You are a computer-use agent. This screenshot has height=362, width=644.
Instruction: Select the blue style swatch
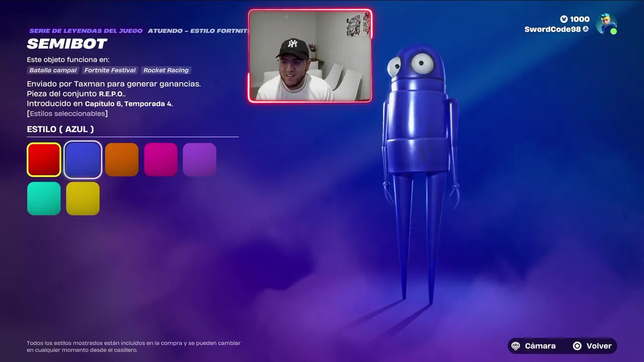pos(83,160)
